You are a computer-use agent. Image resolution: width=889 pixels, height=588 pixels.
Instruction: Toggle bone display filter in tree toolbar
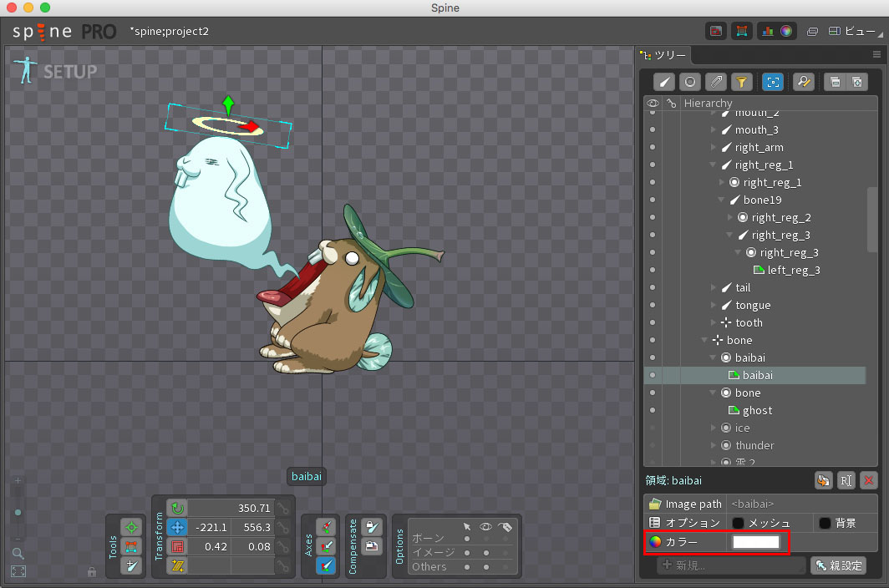tap(664, 82)
